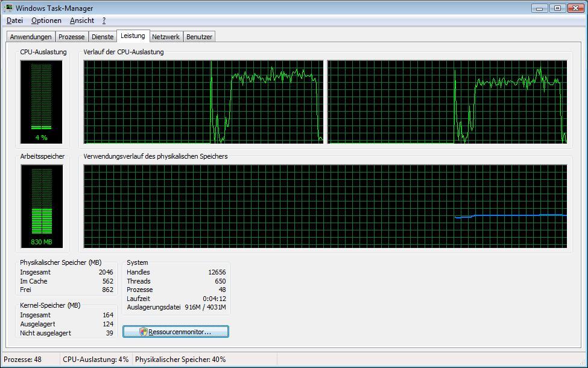Image resolution: width=588 pixels, height=368 pixels.
Task: Open the ? help menu
Action: pos(104,21)
